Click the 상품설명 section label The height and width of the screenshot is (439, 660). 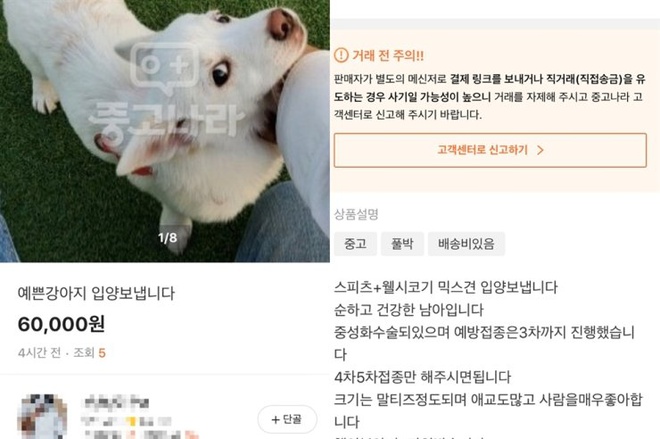pos(356,214)
